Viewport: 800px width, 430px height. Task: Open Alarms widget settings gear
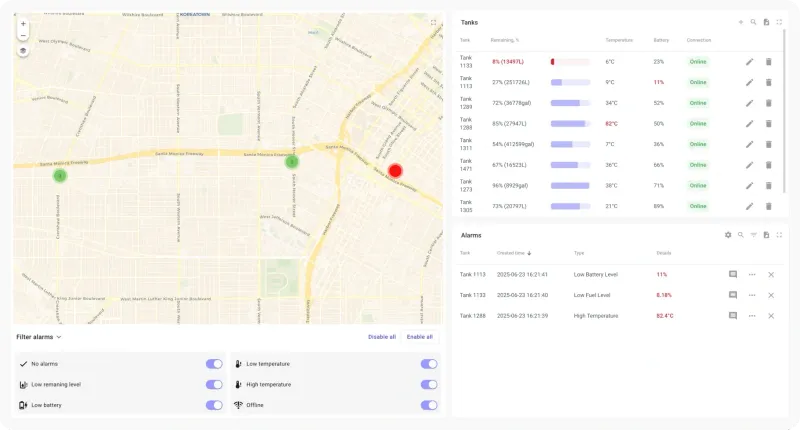click(728, 235)
